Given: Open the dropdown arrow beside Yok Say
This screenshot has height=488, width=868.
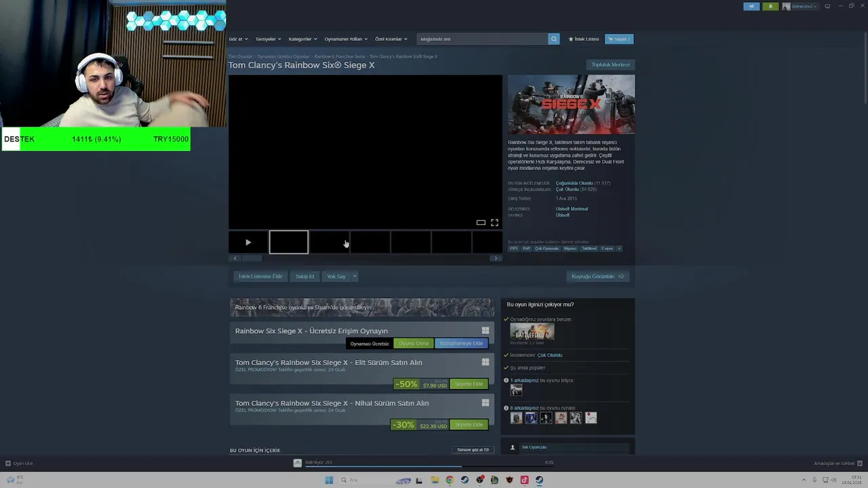Looking at the screenshot, I should pos(355,276).
